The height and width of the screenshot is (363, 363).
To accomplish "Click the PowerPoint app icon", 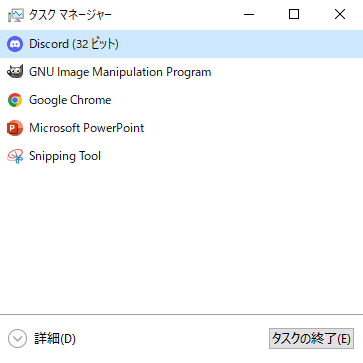I will pos(15,128).
